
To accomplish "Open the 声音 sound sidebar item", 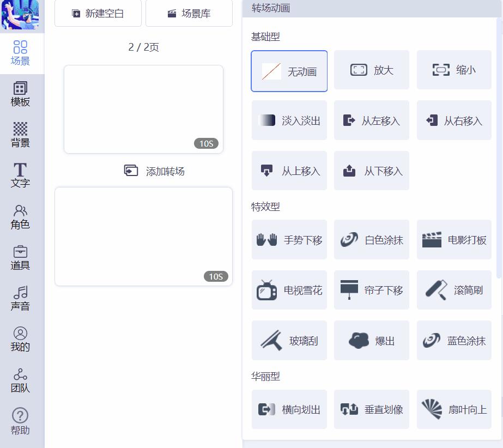I will click(20, 299).
